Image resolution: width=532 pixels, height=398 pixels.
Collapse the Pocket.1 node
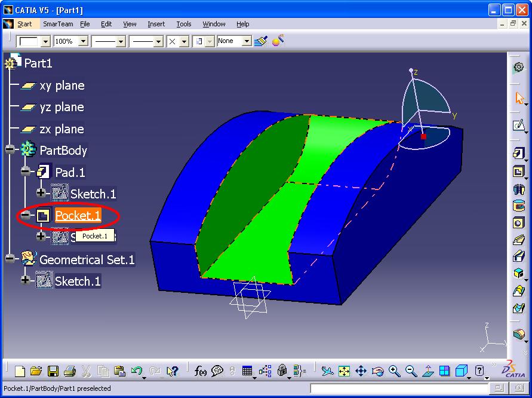coord(26,215)
